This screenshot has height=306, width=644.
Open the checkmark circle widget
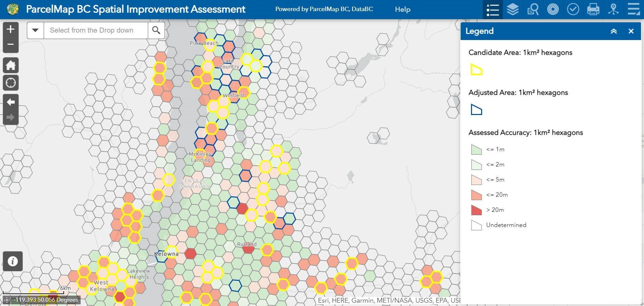573,9
